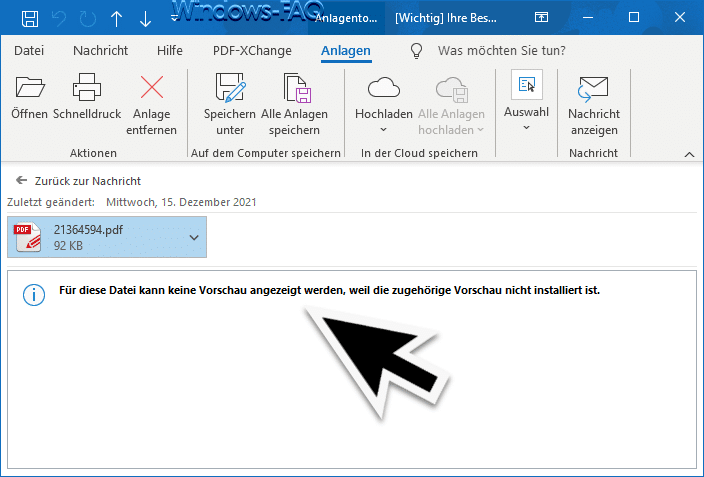Click the save icon in title bar
This screenshot has height=477, width=704.
[x=30, y=18]
